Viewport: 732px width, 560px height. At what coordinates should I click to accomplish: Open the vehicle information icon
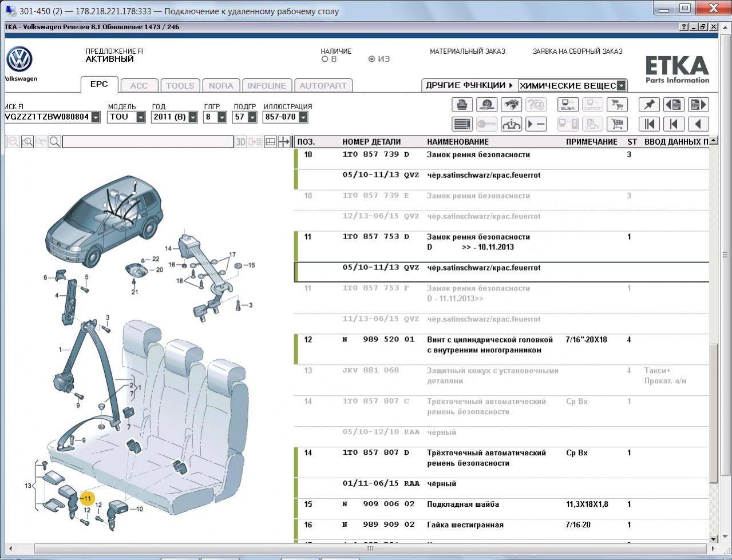[512, 124]
